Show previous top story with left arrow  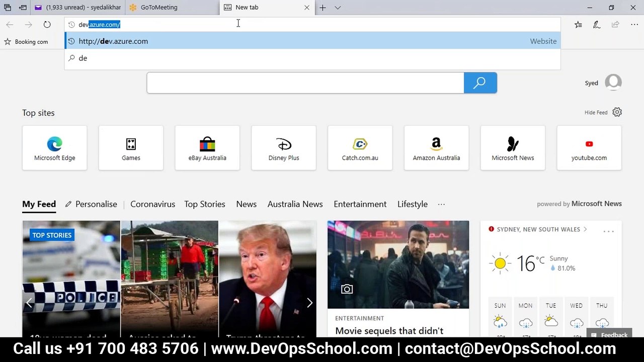[x=29, y=303]
